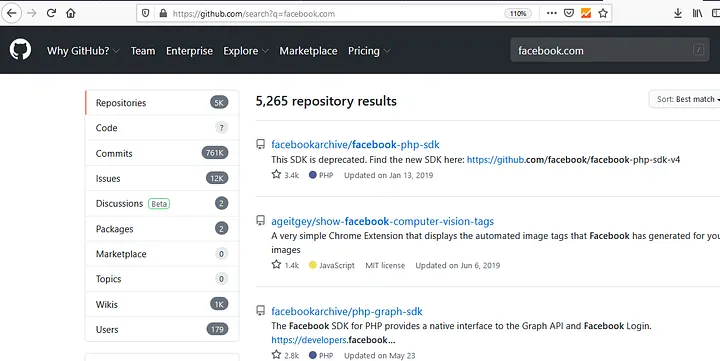Viewport: 720px width, 361px height.
Task: Star the facebook-php-sdk repository
Action: 276,175
